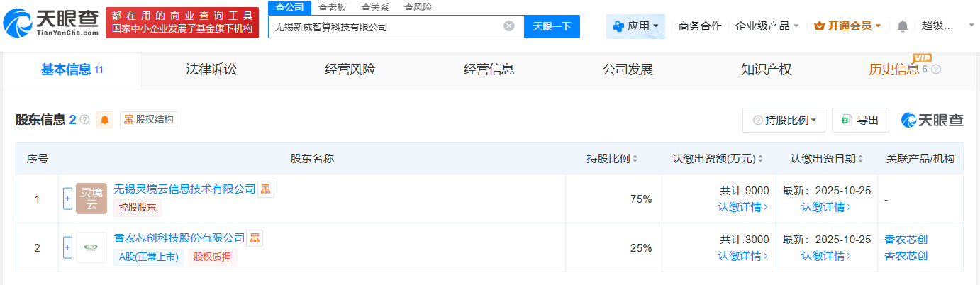
Task: Expand row of 无锡灵境云信息技术有限公司
Action: pos(68,199)
